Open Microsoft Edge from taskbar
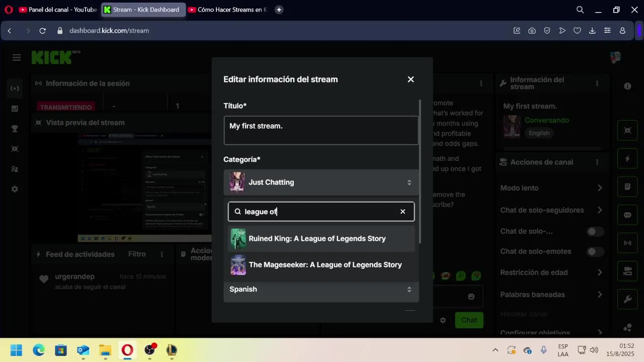 pos(39,350)
